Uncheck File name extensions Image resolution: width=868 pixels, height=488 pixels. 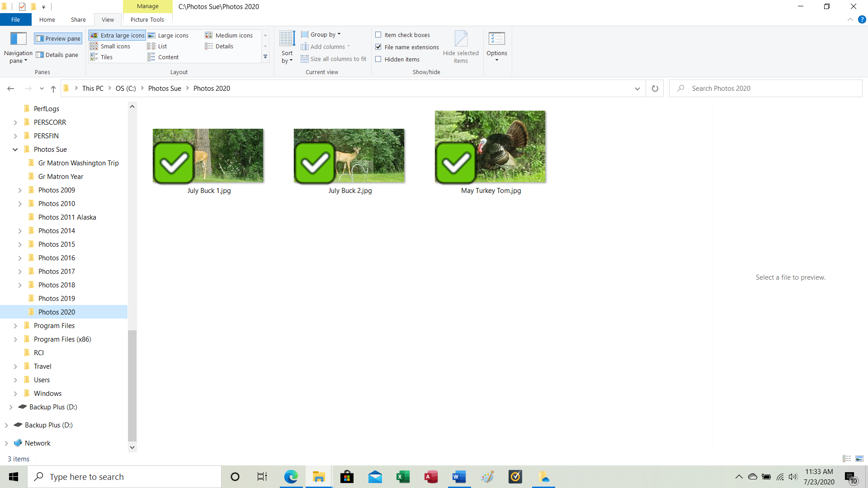point(378,47)
